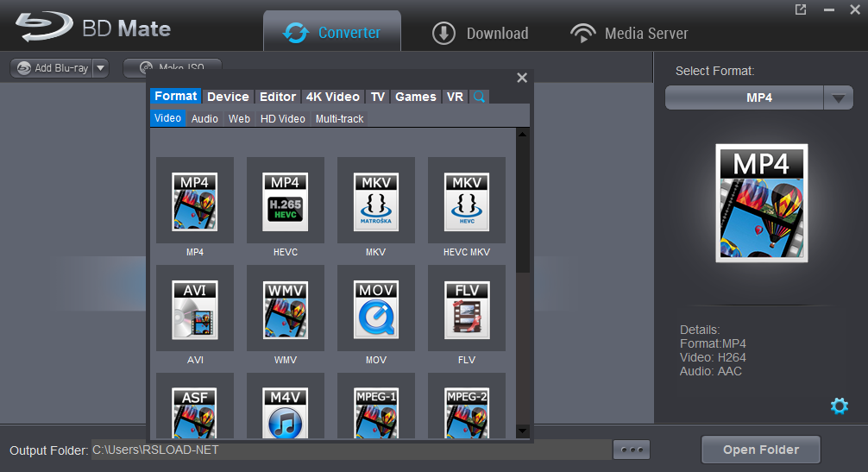Select the Video sub-tab

pos(167,118)
